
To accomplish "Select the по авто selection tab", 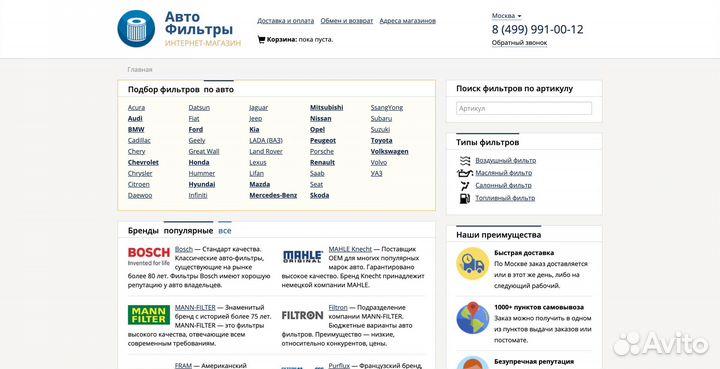I will (219, 89).
